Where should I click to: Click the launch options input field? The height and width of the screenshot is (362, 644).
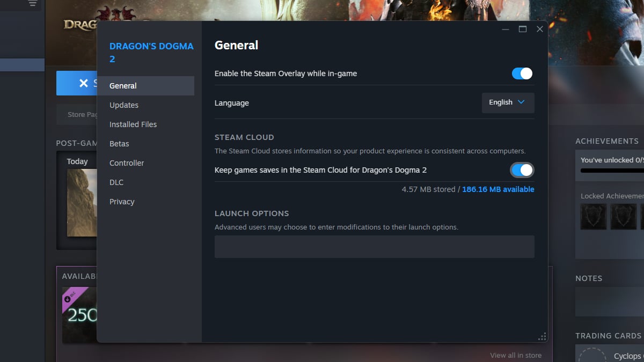pyautogui.click(x=375, y=246)
